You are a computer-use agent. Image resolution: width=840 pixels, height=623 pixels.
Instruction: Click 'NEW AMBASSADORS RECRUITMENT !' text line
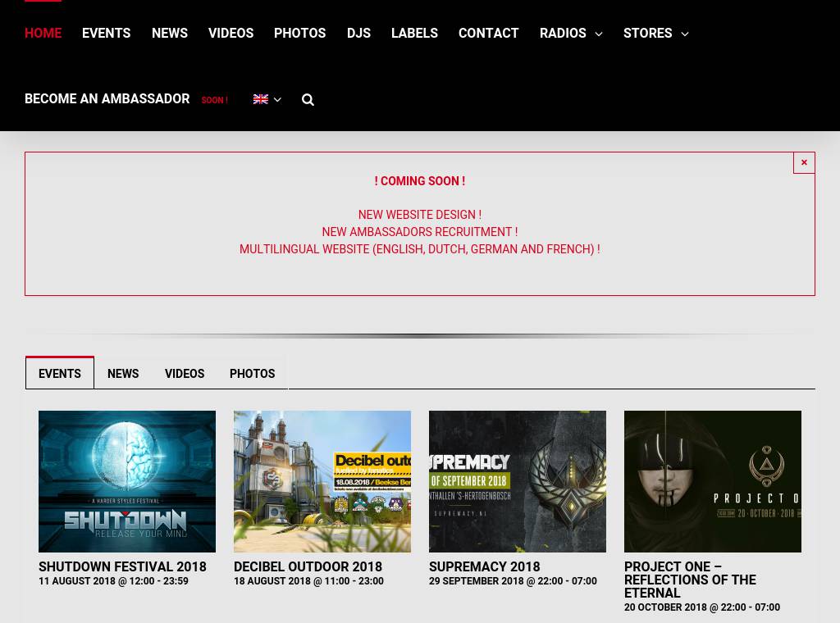[420, 232]
